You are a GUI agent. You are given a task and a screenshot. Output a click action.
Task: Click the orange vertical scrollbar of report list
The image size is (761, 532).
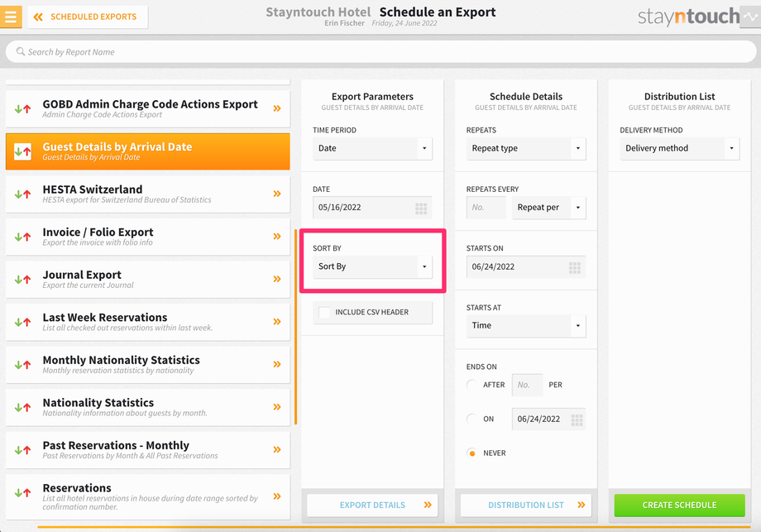[x=295, y=327]
